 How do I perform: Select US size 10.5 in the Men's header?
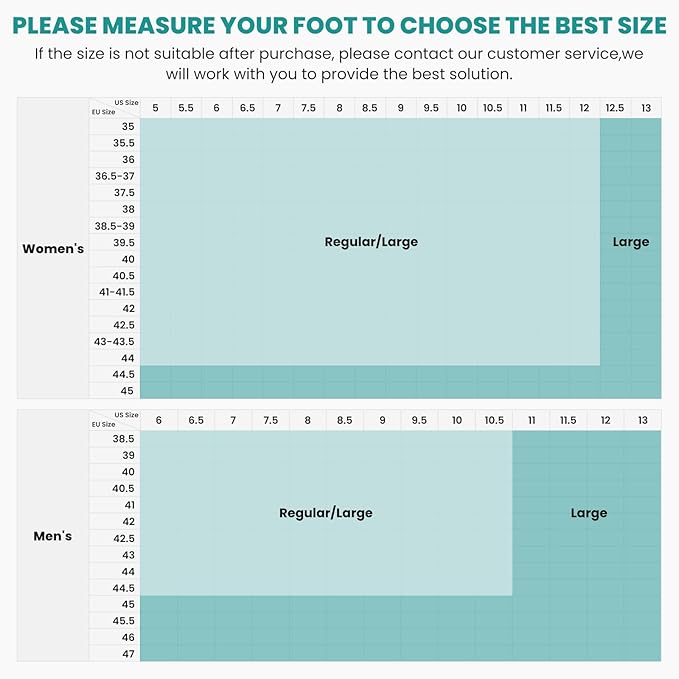pos(494,420)
